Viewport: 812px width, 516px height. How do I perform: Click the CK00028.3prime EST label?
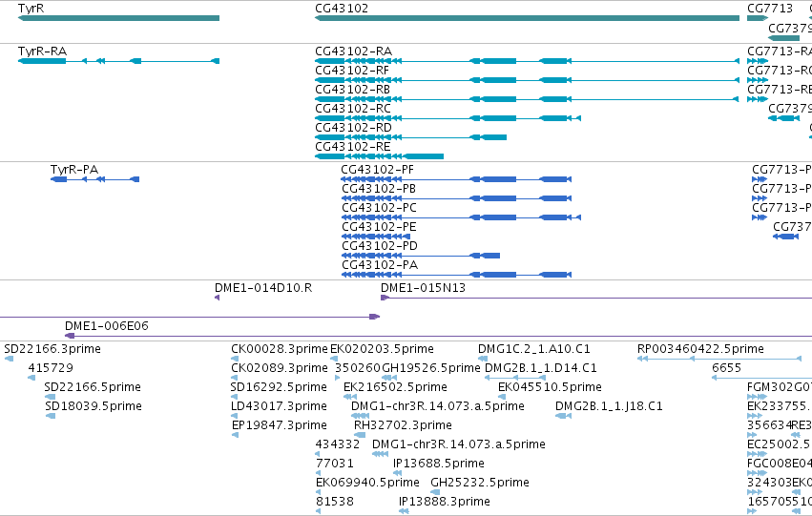coord(280,349)
